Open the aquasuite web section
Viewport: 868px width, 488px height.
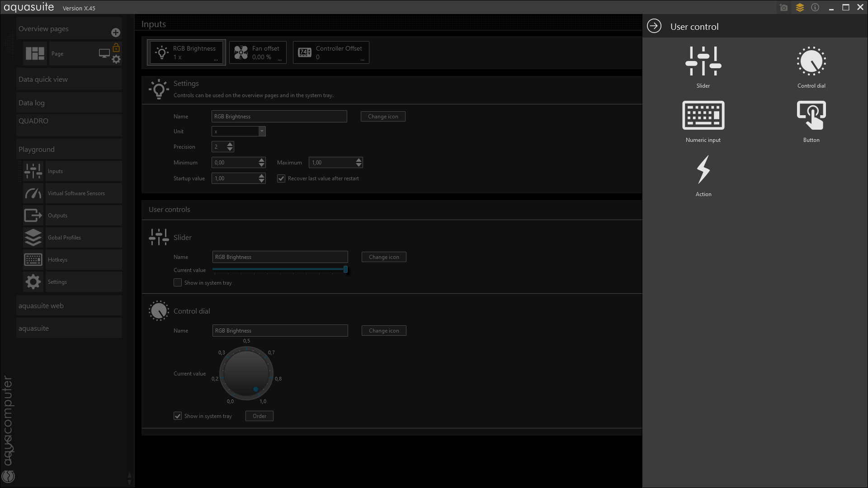pyautogui.click(x=69, y=305)
